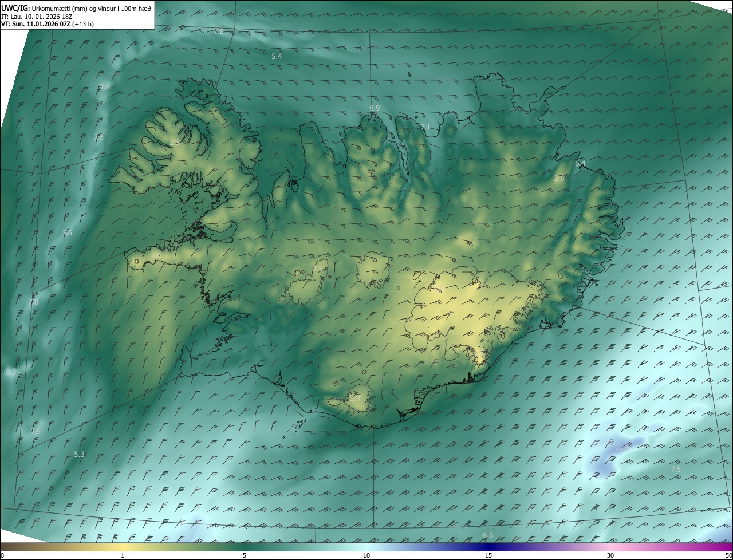Click the '10' tick on the color scale
Screen dimensions: 733x560
366,555
